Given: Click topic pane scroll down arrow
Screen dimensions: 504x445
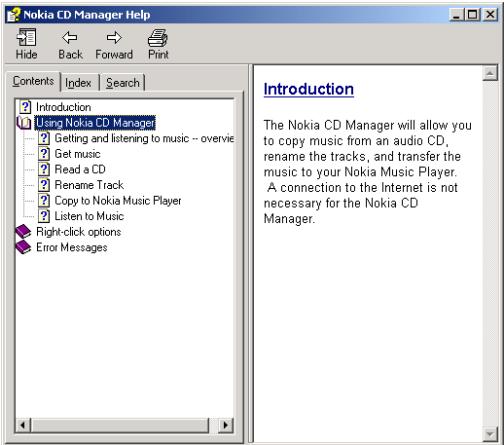Looking at the screenshot, I should [x=490, y=434].
